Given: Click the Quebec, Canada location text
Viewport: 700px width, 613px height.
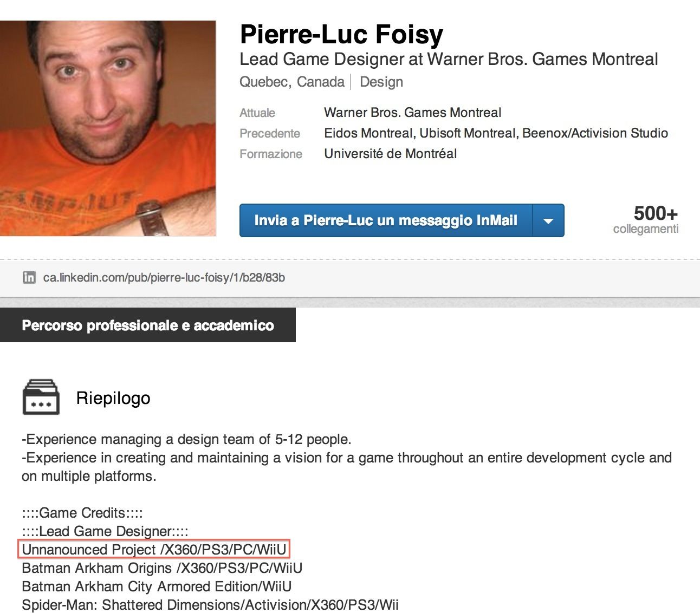Looking at the screenshot, I should 292,82.
